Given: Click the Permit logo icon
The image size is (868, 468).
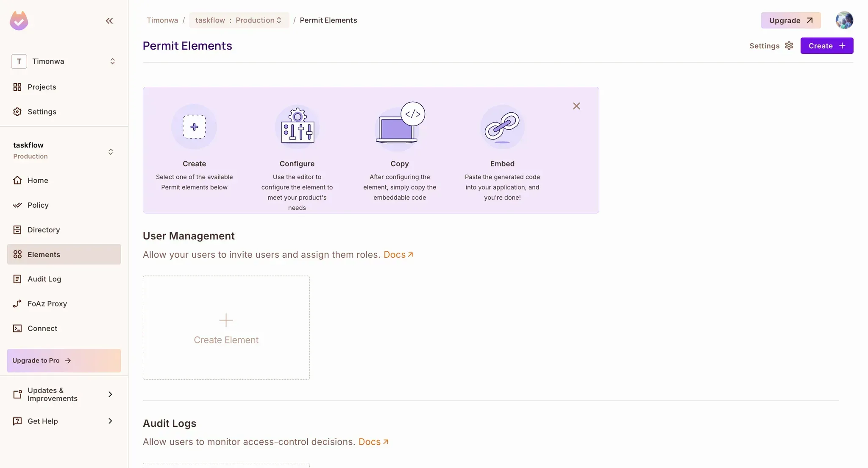Looking at the screenshot, I should click(x=19, y=21).
